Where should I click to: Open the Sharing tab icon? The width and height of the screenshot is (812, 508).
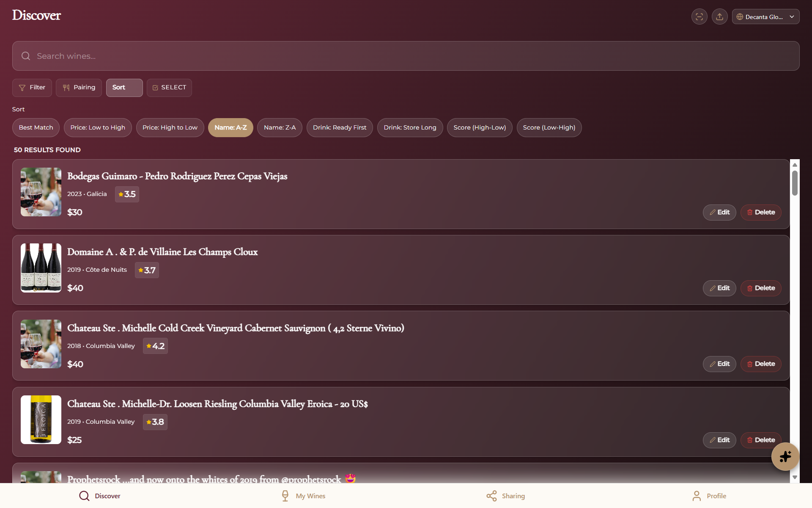click(491, 496)
